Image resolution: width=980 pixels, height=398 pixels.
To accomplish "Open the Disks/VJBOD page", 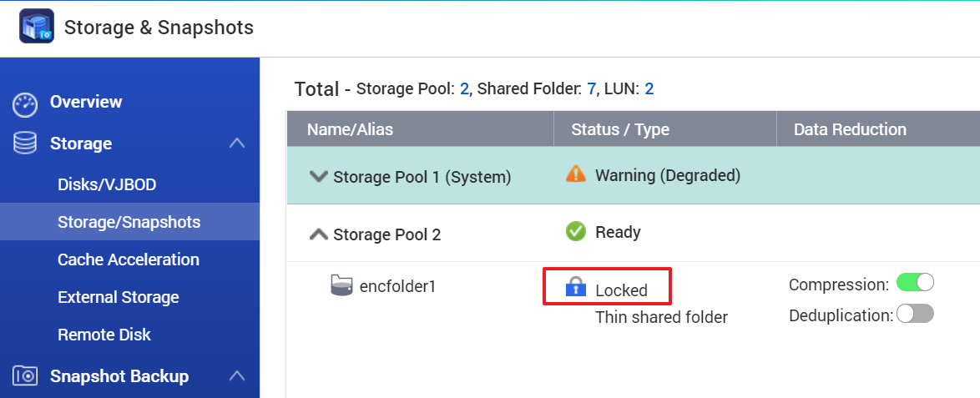I will click(107, 184).
